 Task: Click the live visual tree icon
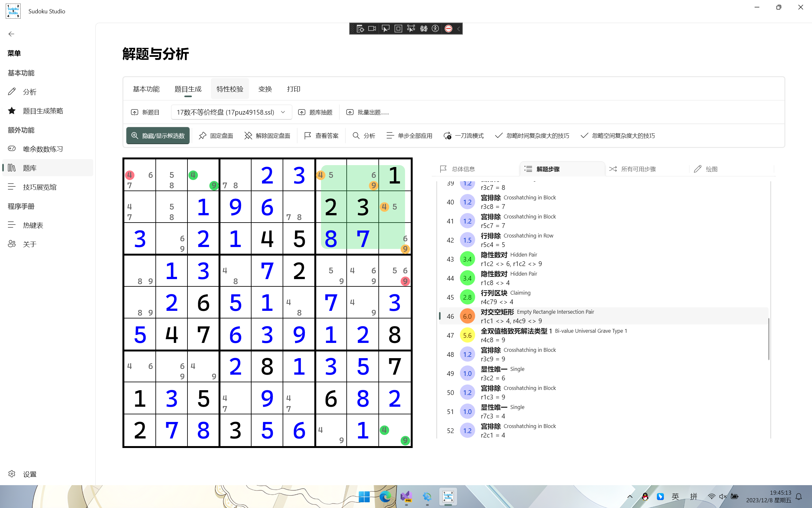click(360, 29)
